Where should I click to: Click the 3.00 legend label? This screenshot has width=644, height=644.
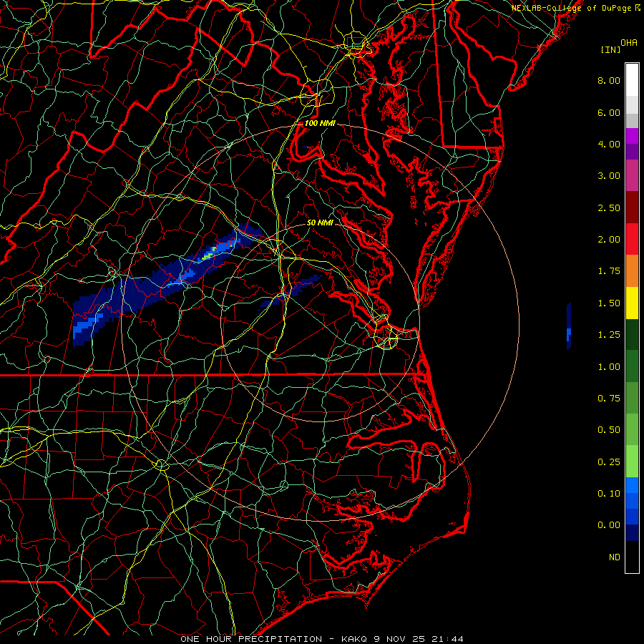click(x=609, y=176)
